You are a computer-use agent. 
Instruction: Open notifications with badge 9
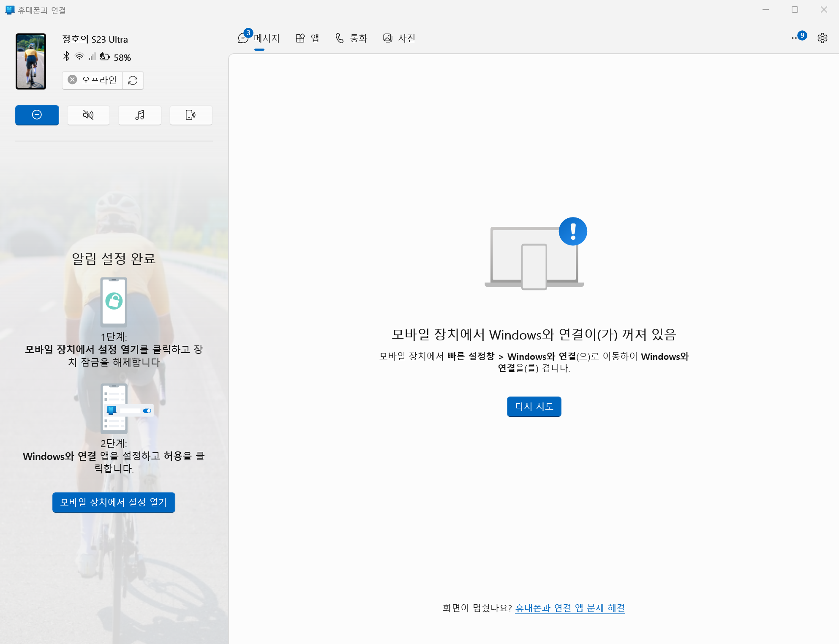tap(798, 37)
